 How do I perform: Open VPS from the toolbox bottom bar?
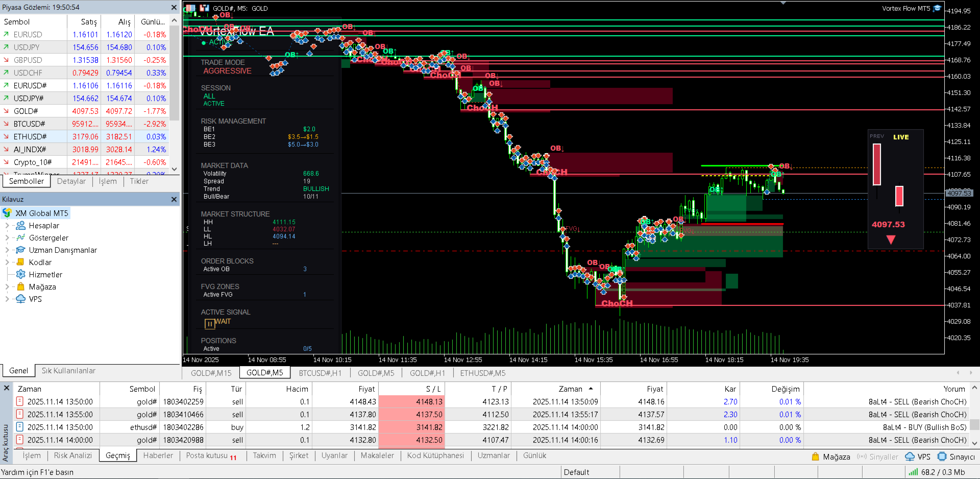click(x=917, y=457)
